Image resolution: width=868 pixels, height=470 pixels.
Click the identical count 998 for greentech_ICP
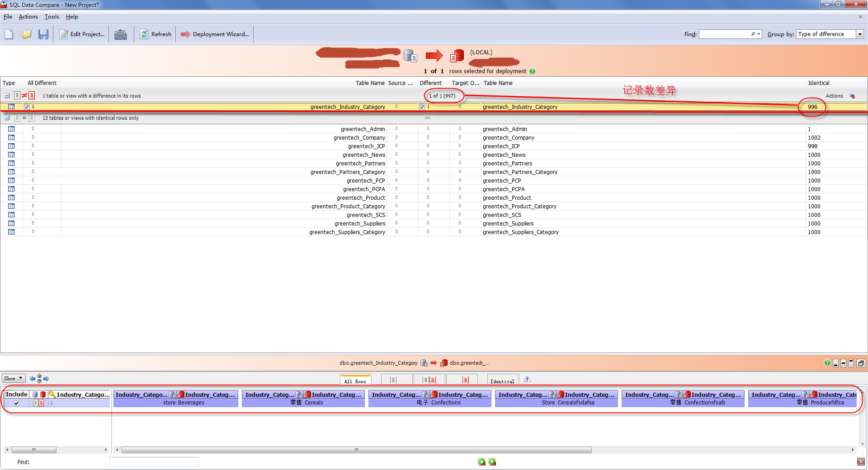tap(812, 146)
